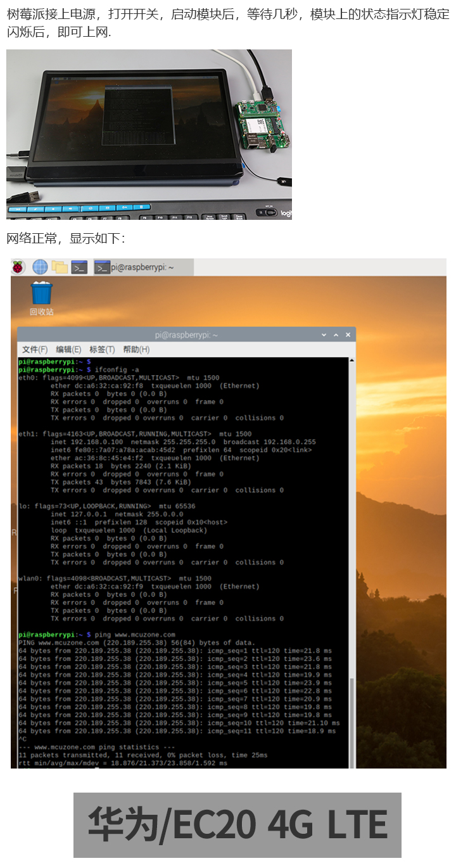
Task: Open the Raspberry Pi main menu icon
Action: [18, 267]
